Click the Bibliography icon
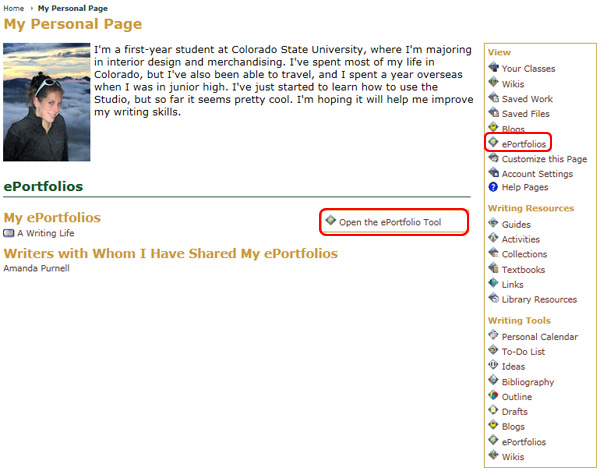The width and height of the screenshot is (600, 471). [494, 380]
